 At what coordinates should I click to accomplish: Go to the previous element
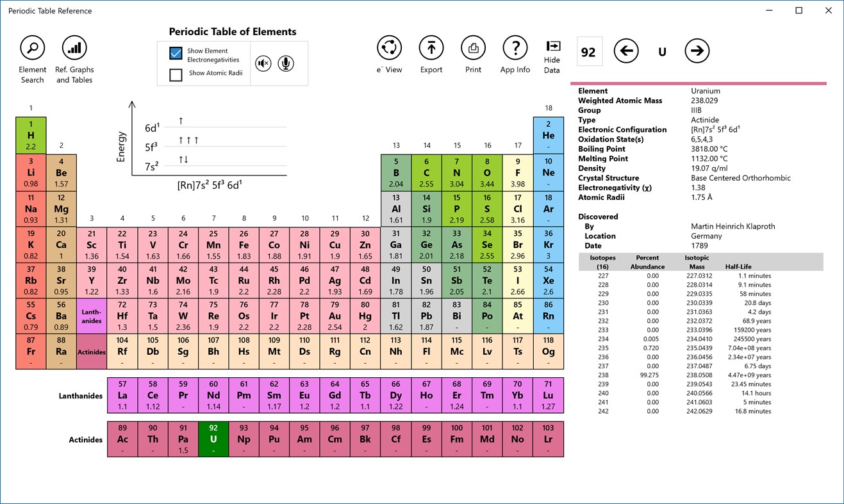pos(626,51)
